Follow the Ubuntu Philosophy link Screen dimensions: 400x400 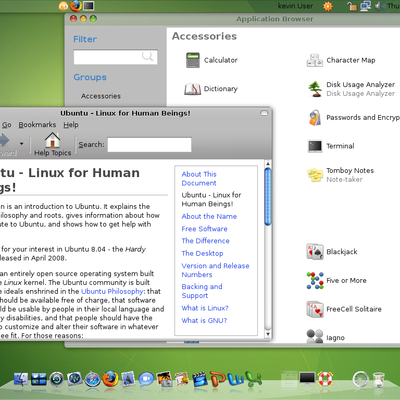click(x=112, y=291)
